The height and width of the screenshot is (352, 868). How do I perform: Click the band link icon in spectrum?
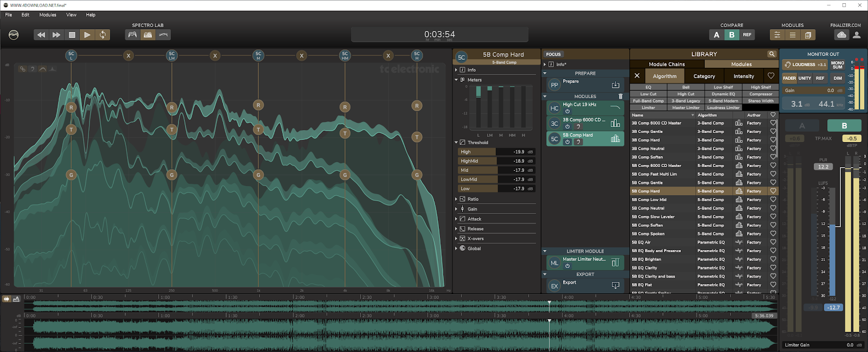(22, 69)
